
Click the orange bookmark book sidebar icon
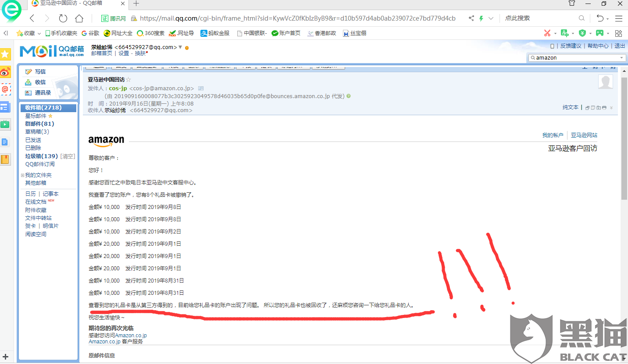point(5,159)
